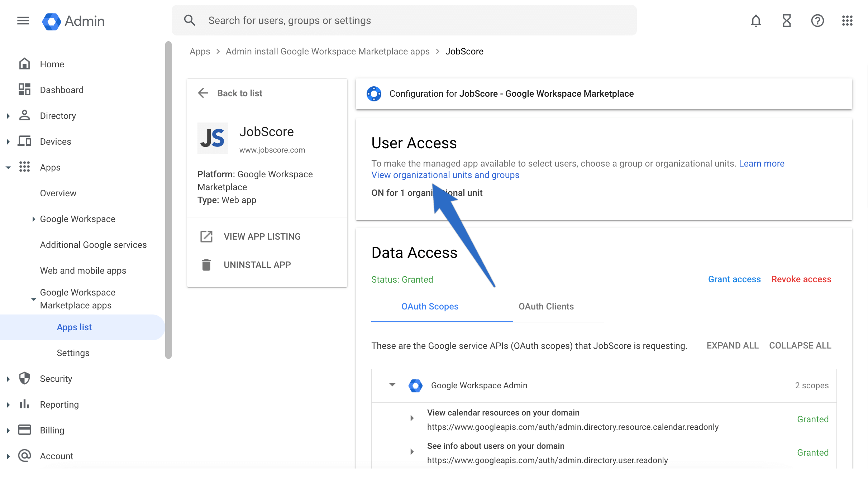The width and height of the screenshot is (868, 485).
Task: Click COLLAPSE ALL scopes
Action: (x=800, y=345)
